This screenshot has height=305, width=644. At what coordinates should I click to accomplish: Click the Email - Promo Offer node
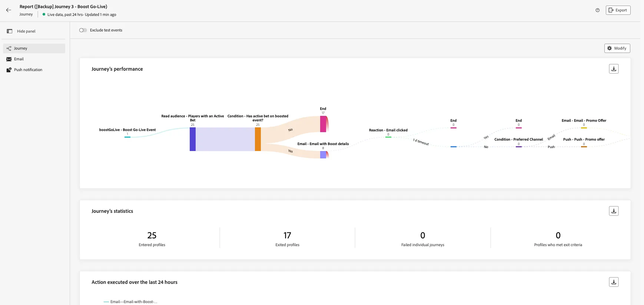(584, 128)
